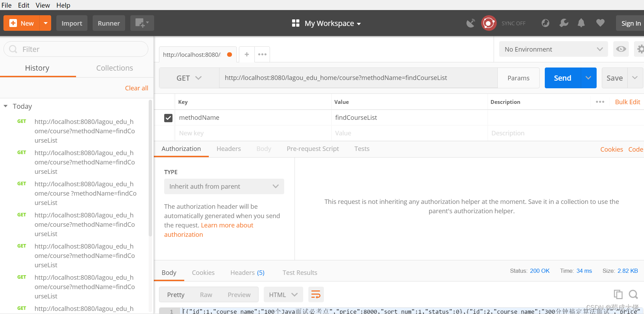Switch to History tab
This screenshot has width=644, height=314.
(x=37, y=68)
